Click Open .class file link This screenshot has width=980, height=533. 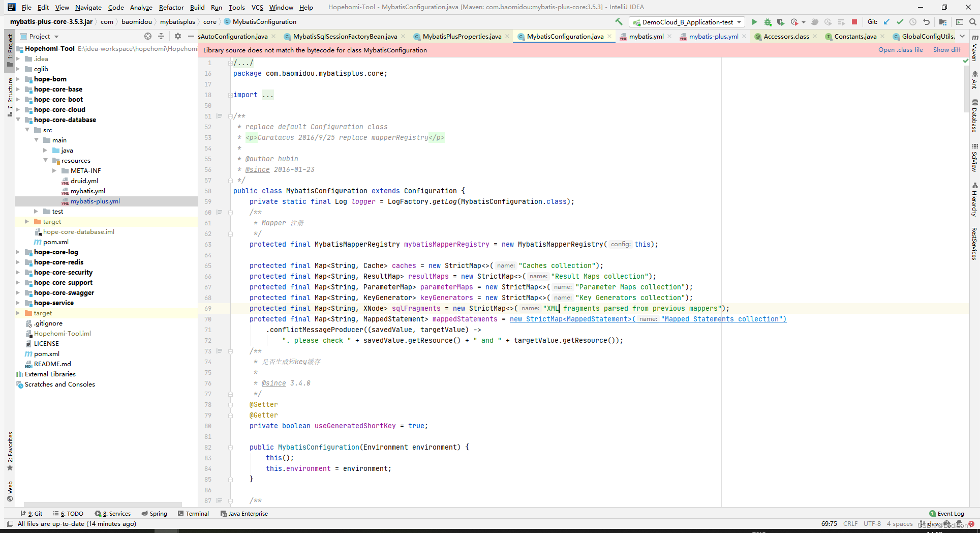point(900,50)
